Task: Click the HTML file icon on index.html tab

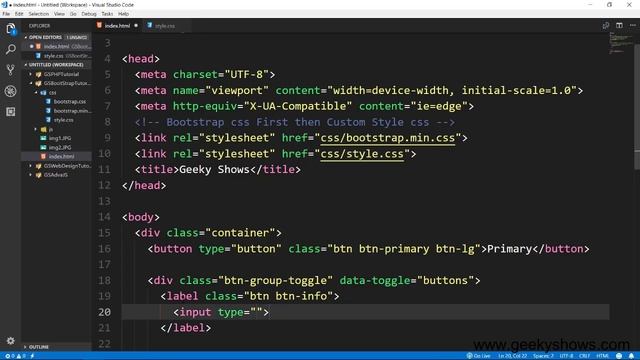Action: click(x=99, y=25)
